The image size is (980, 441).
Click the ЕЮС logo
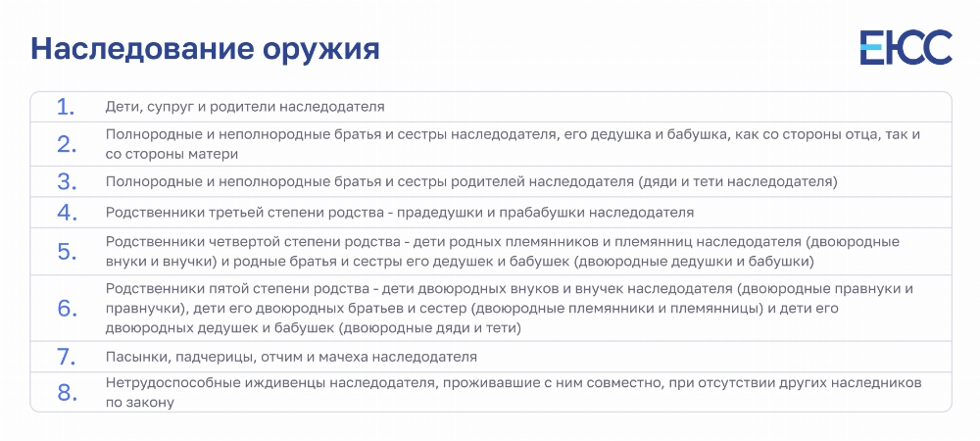pos(906,47)
